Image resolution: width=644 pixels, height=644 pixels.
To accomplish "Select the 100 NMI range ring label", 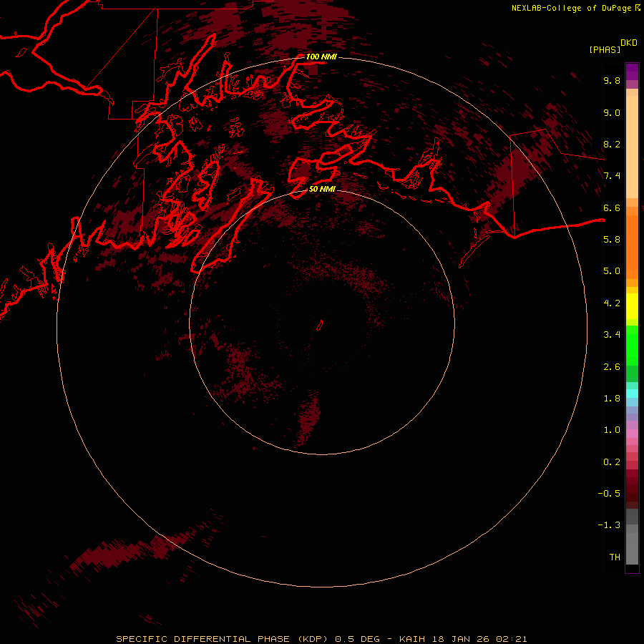I will click(x=321, y=57).
